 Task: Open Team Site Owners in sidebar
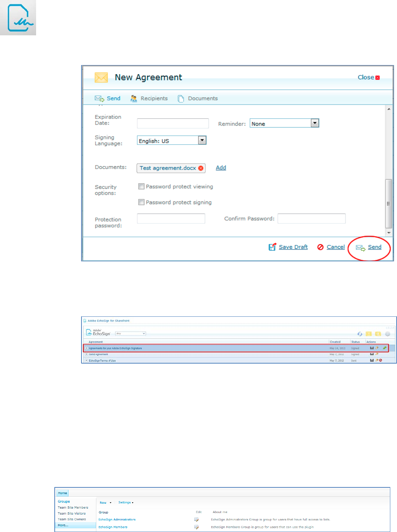point(71,519)
